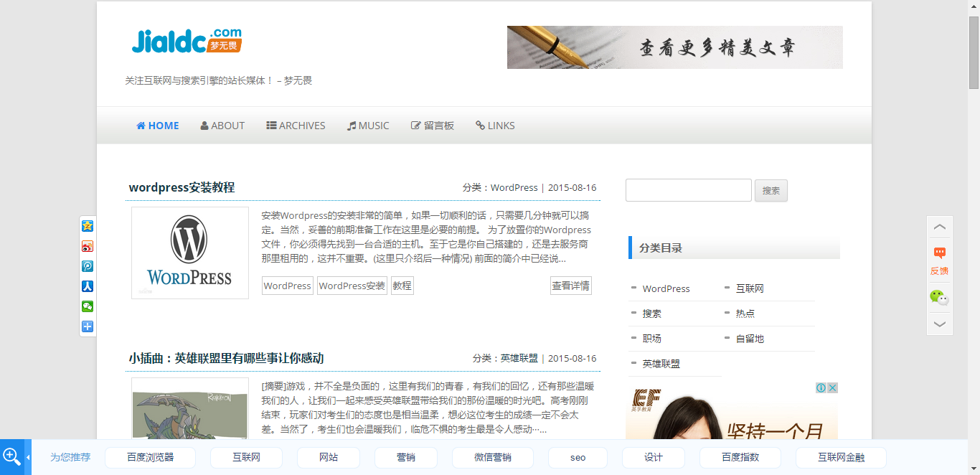Click inside the search input field
This screenshot has height=475, width=980.
pyautogui.click(x=687, y=189)
